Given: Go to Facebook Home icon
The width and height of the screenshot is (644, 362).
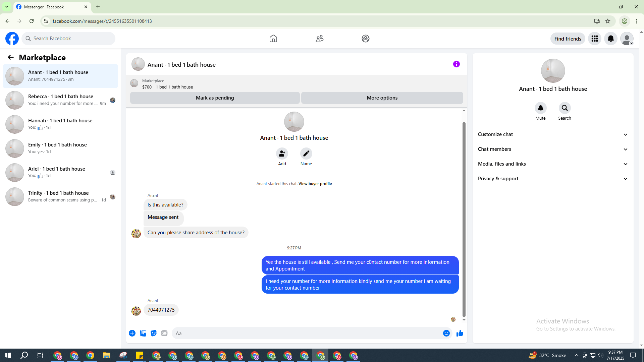Looking at the screenshot, I should click(273, 39).
